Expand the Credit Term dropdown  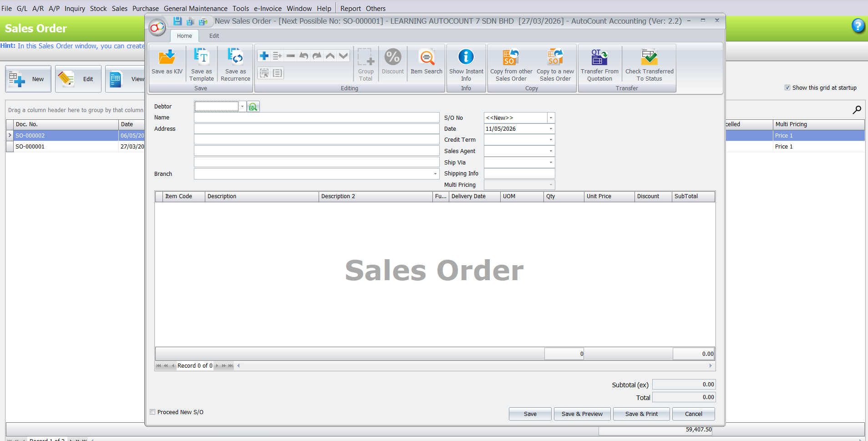[551, 140]
